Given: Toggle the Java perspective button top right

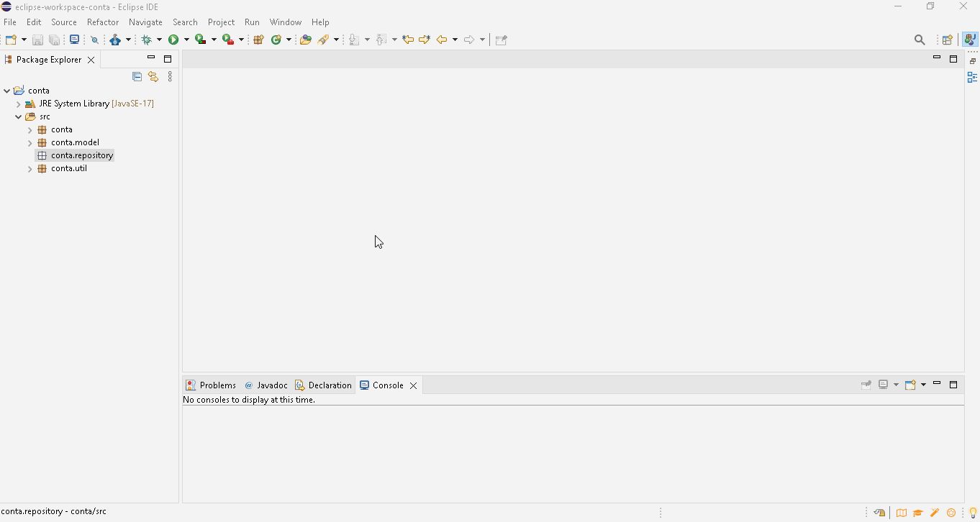Looking at the screenshot, I should point(971,40).
